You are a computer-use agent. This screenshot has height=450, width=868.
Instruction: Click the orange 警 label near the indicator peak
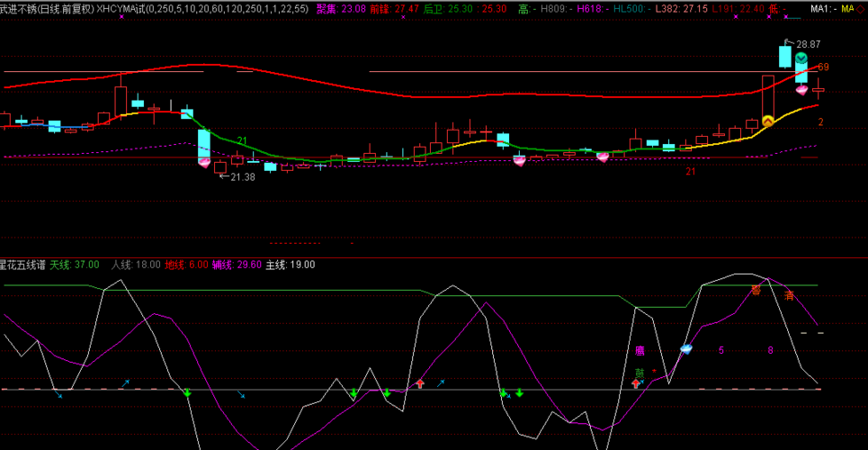click(x=756, y=290)
